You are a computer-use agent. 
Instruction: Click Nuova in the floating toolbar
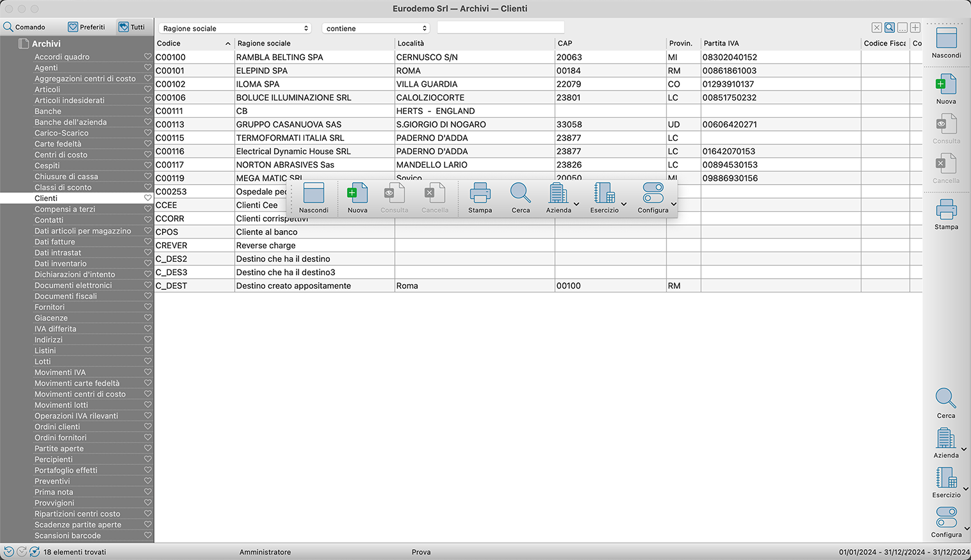[x=357, y=198]
